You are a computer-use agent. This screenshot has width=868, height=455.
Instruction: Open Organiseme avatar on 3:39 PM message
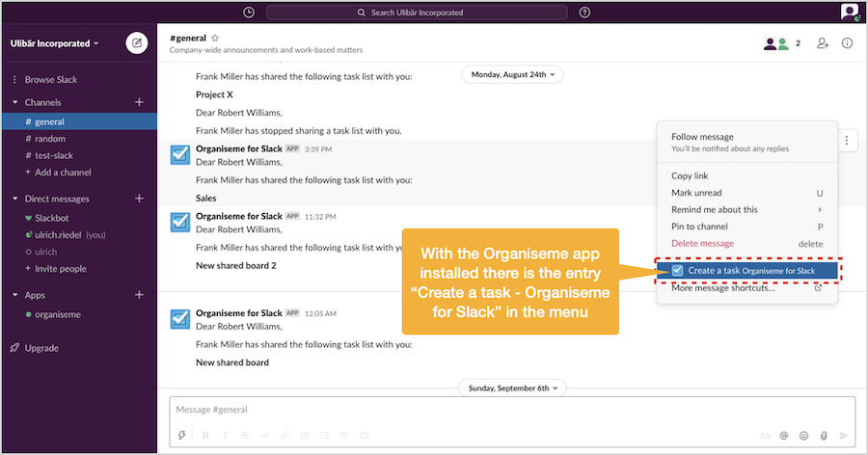coord(180,154)
